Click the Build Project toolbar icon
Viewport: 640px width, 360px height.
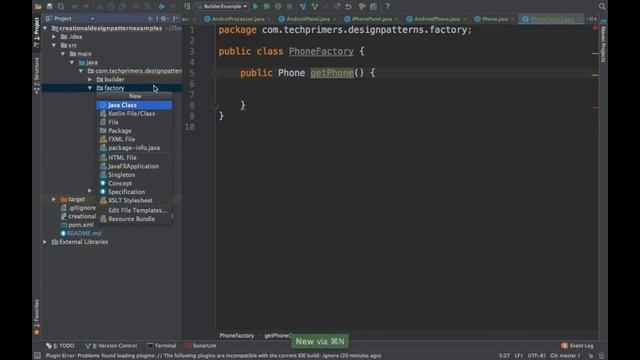pyautogui.click(x=187, y=6)
